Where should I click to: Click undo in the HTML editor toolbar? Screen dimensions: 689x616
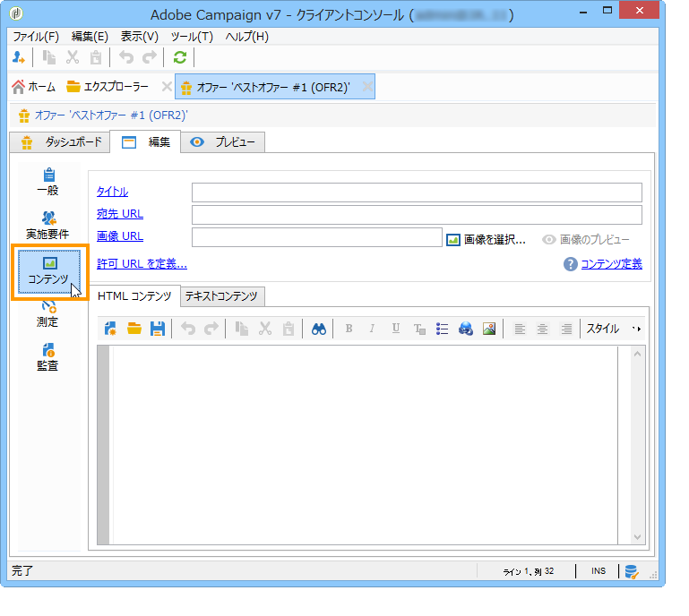click(188, 329)
